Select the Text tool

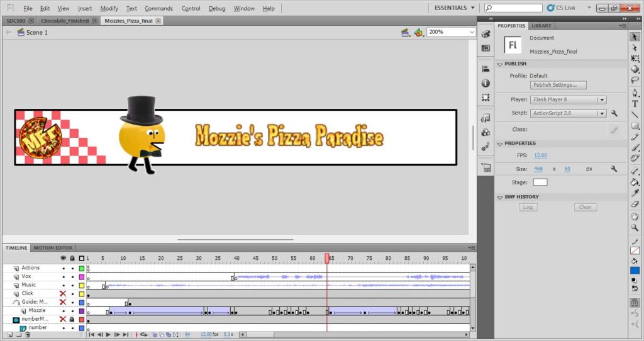pos(635,104)
